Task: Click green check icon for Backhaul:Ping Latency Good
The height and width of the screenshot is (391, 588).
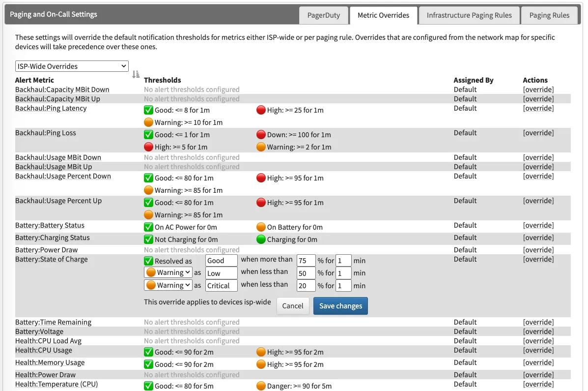Action: pyautogui.click(x=148, y=110)
